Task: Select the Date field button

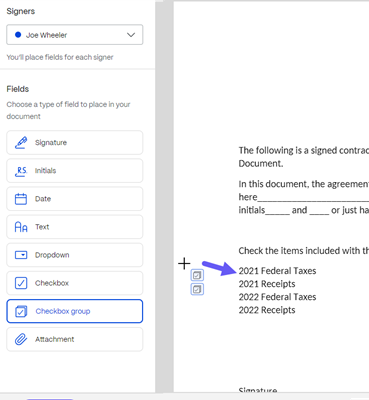Action: [75, 199]
